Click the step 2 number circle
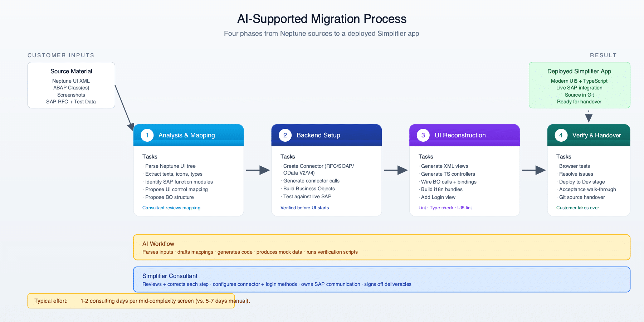 (x=285, y=135)
